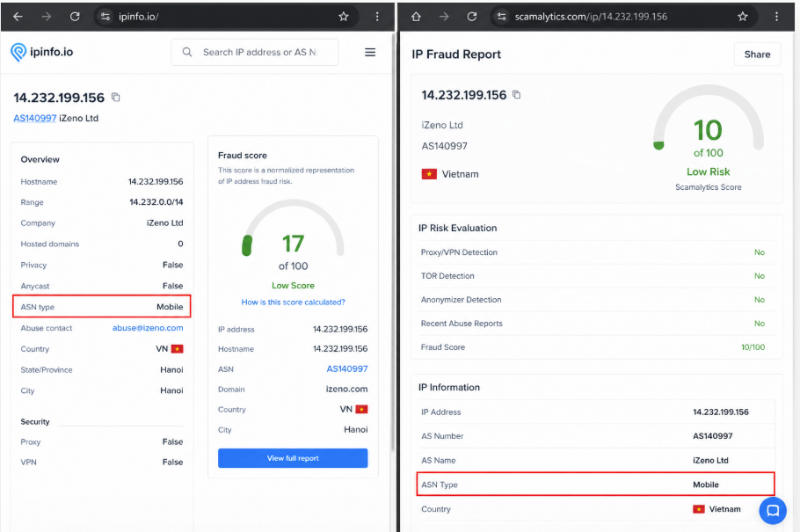Viewport: 800px width, 532px height.
Task: Select the Security VPN False value
Action: coord(173,462)
